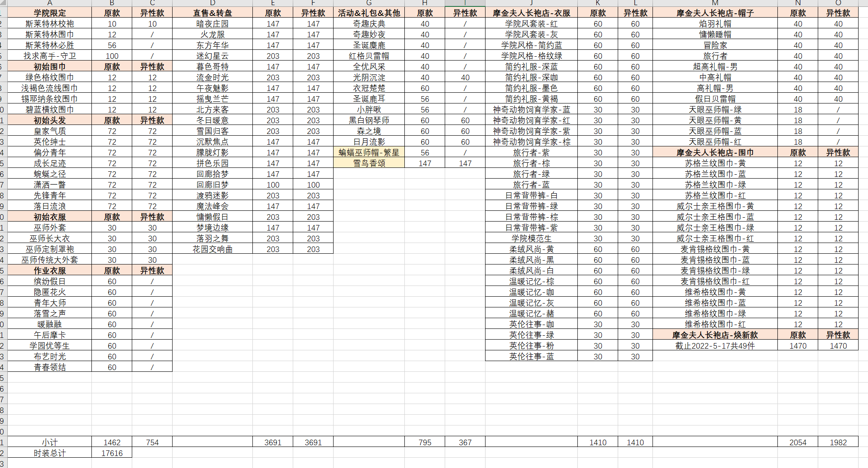The height and width of the screenshot is (468, 868).
Task: Click the 午后摩卡 cell
Action: click(x=50, y=335)
